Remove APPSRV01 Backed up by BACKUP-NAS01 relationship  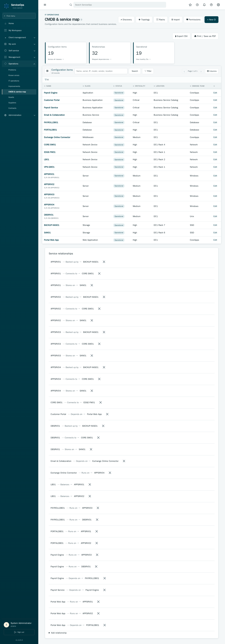pos(104,262)
